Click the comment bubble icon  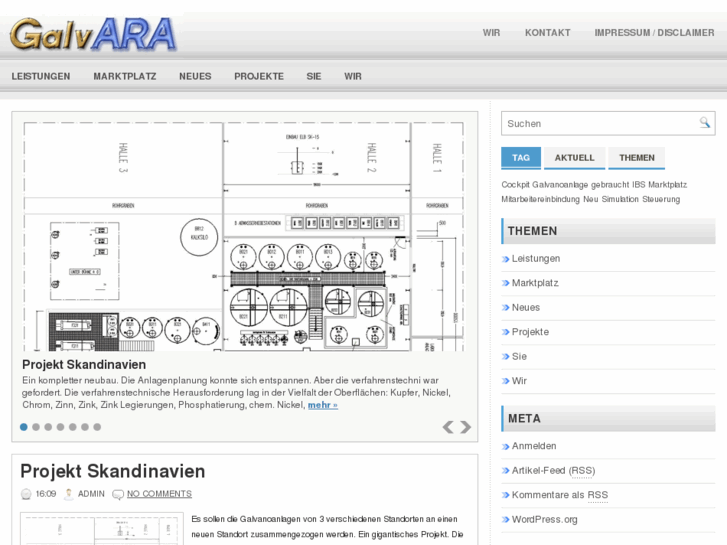click(x=118, y=494)
